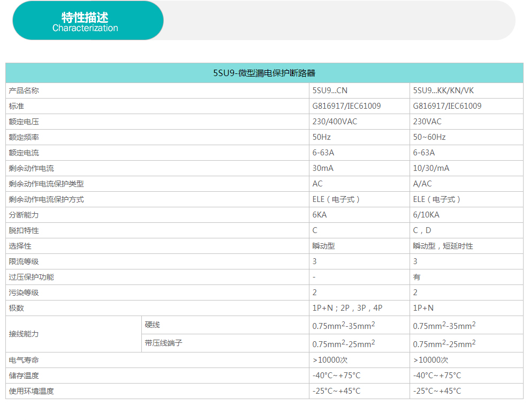The image size is (530, 420).
Task: Click the 接线能力 row label
Action: [x=24, y=334]
